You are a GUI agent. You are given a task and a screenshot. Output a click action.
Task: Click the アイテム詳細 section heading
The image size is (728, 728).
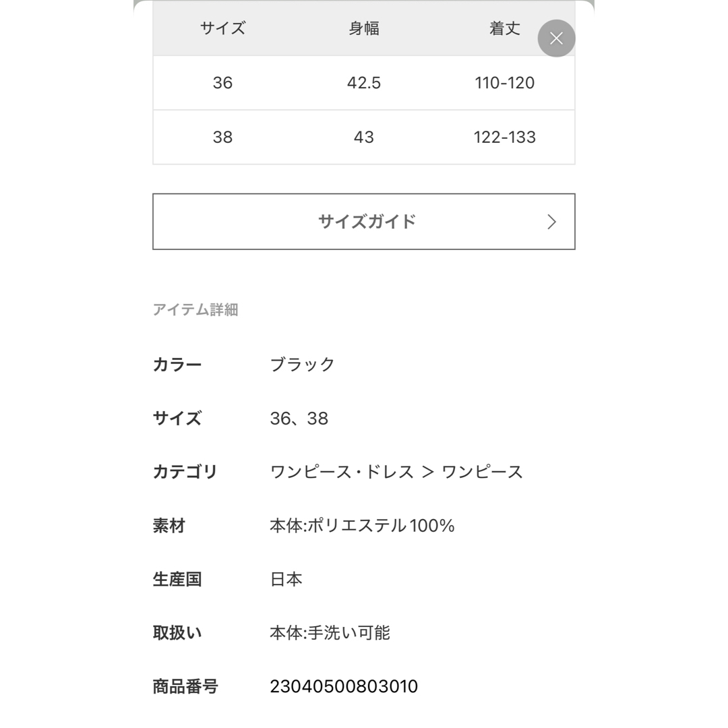tap(195, 309)
